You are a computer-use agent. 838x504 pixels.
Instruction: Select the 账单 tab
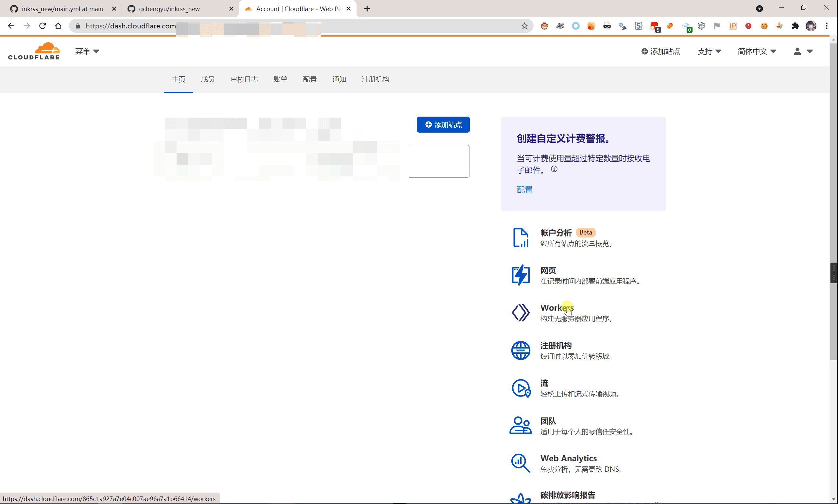coord(281,79)
